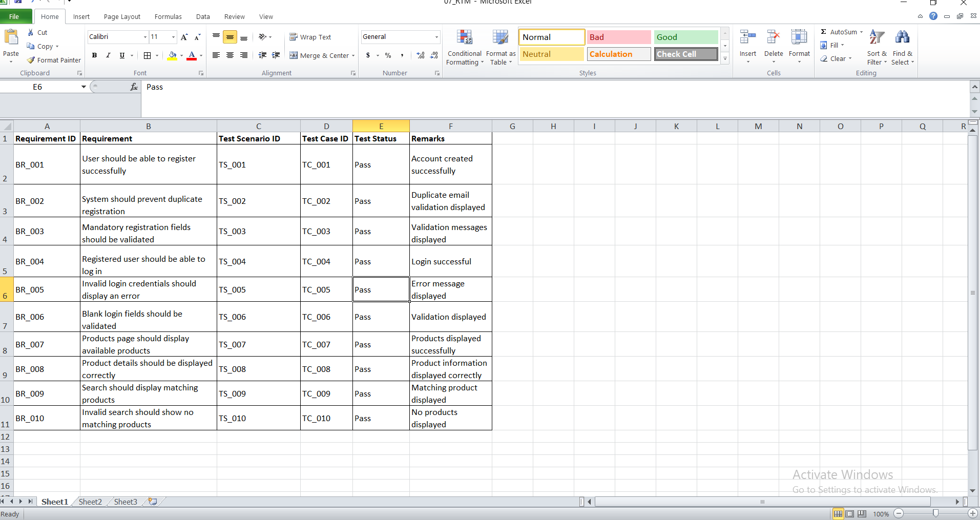Switch to the Data tab

pyautogui.click(x=203, y=16)
